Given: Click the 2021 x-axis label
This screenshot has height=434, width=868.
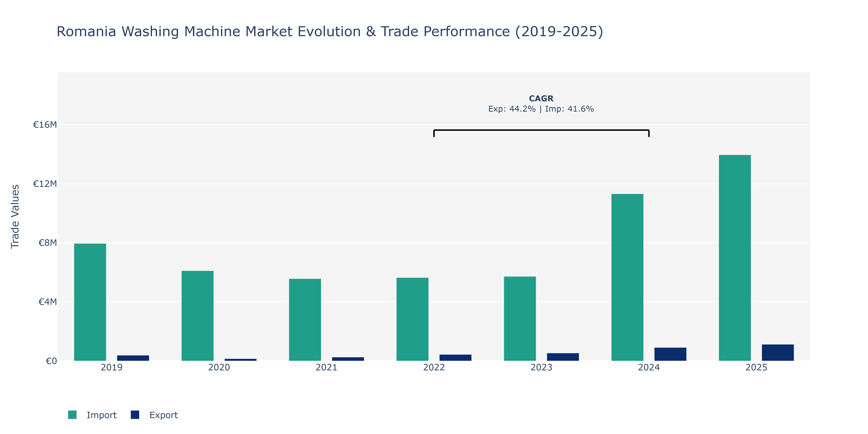Looking at the screenshot, I should coord(327,367).
